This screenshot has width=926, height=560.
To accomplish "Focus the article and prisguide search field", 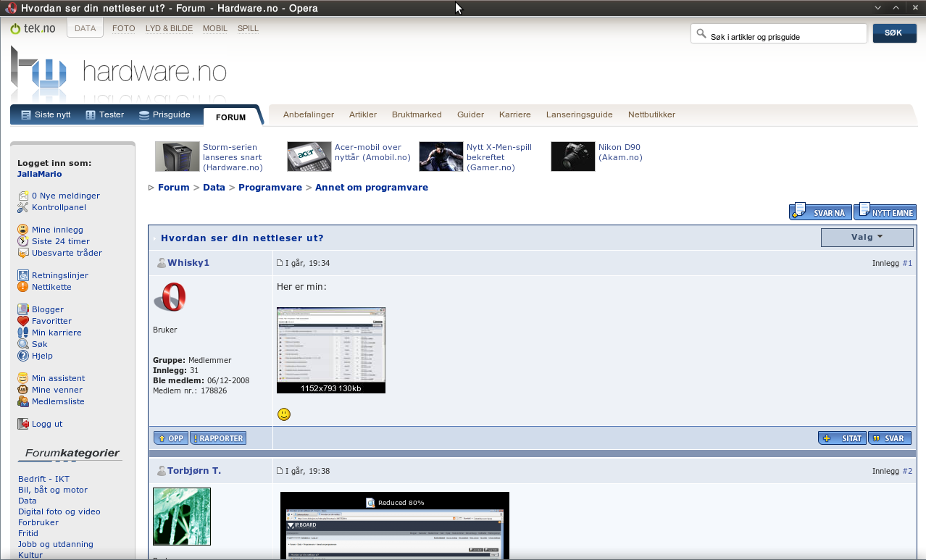I will tap(779, 34).
